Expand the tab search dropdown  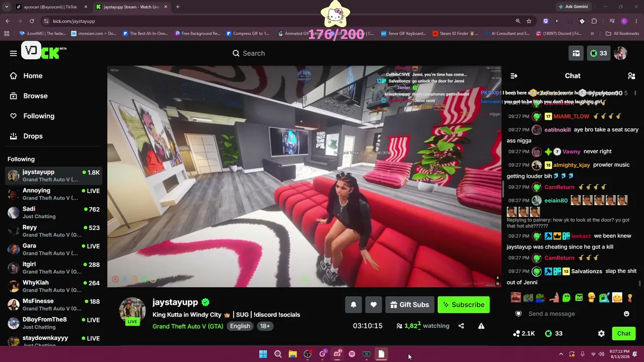click(x=7, y=7)
